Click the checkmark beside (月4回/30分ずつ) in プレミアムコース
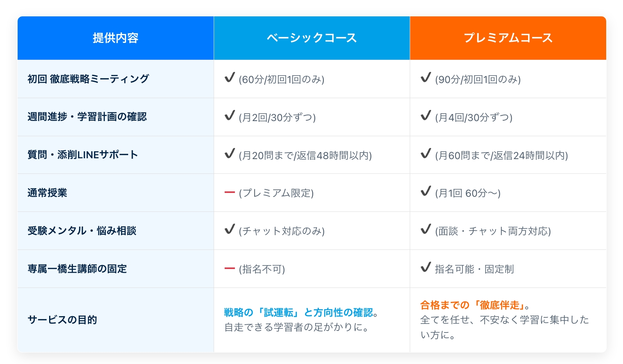Screen dimensions: 623x364 tap(426, 116)
